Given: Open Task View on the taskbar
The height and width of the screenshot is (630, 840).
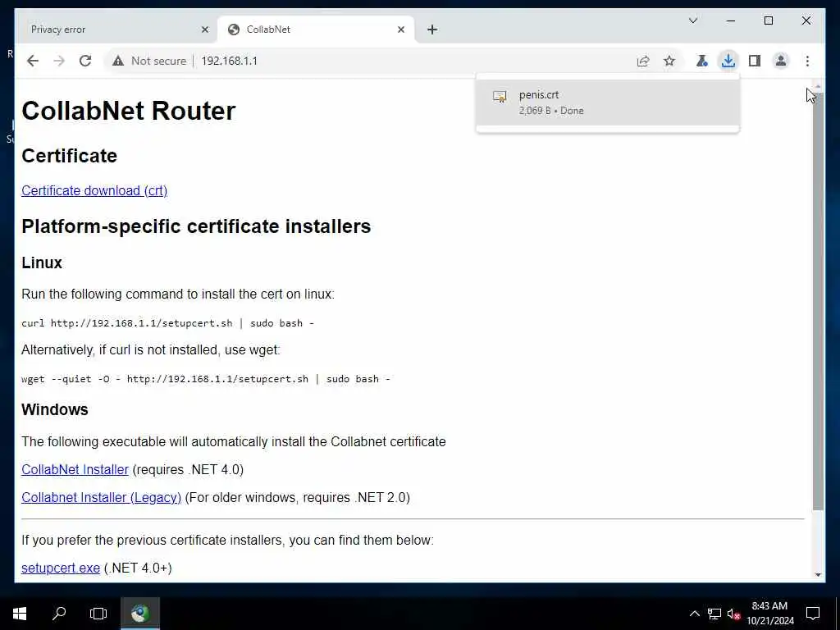Looking at the screenshot, I should 98,614.
